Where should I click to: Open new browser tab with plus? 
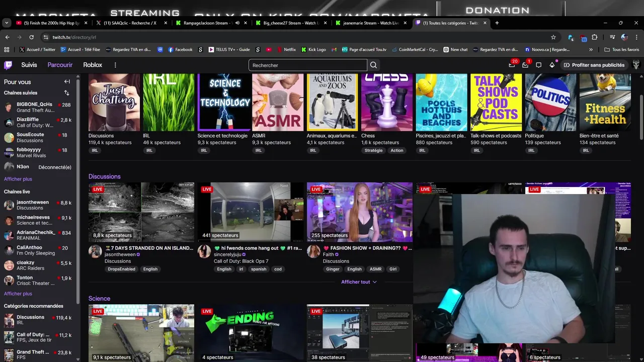pyautogui.click(x=497, y=23)
